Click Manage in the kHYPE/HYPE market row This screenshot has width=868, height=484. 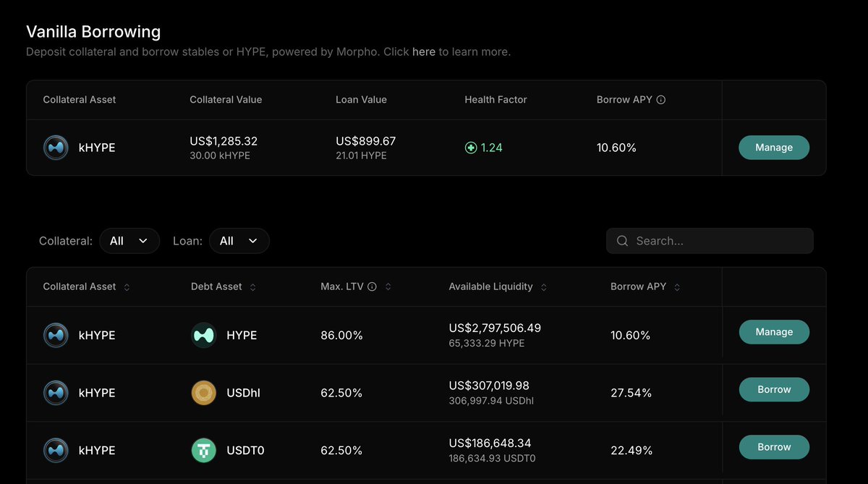point(774,332)
